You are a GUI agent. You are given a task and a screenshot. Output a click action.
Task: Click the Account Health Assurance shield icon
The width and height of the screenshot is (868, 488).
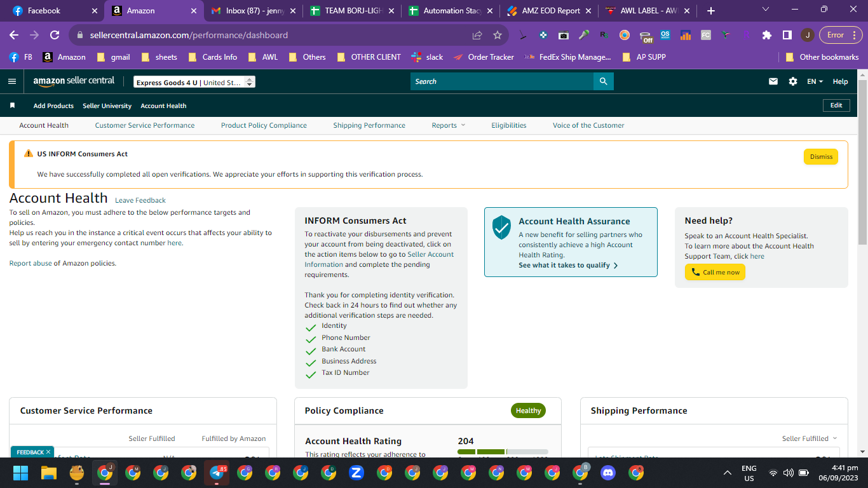click(x=502, y=227)
